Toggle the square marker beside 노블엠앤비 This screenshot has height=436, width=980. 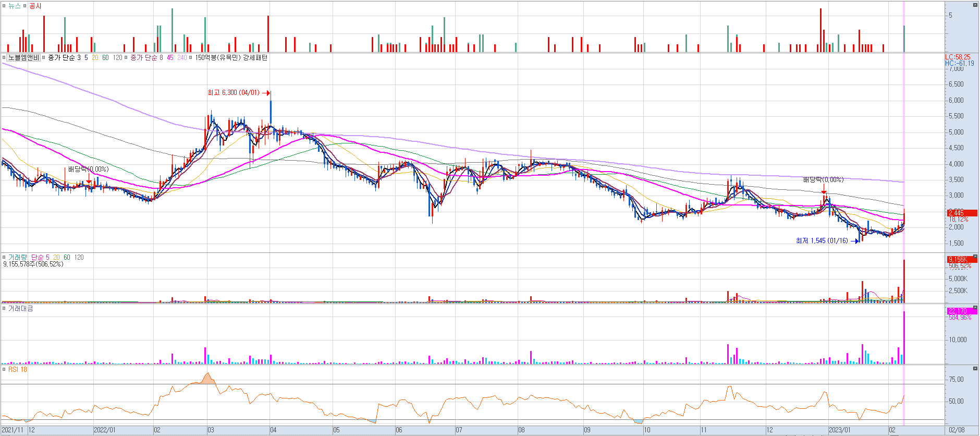tap(4, 58)
